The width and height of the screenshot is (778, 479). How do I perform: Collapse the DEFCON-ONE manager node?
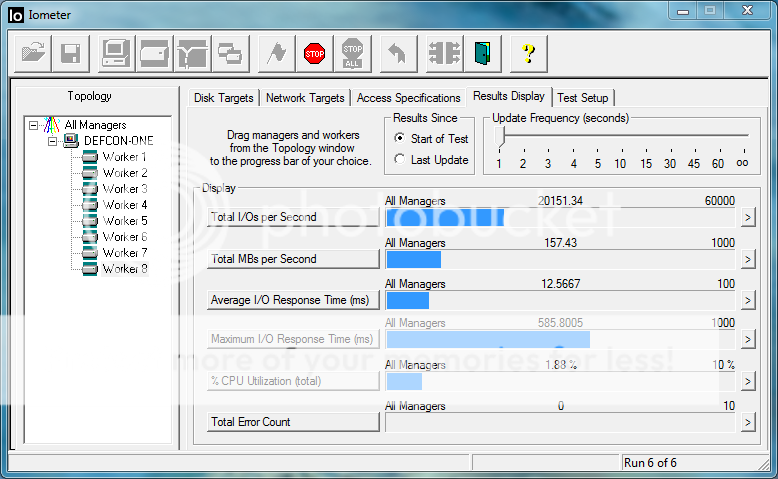point(53,141)
